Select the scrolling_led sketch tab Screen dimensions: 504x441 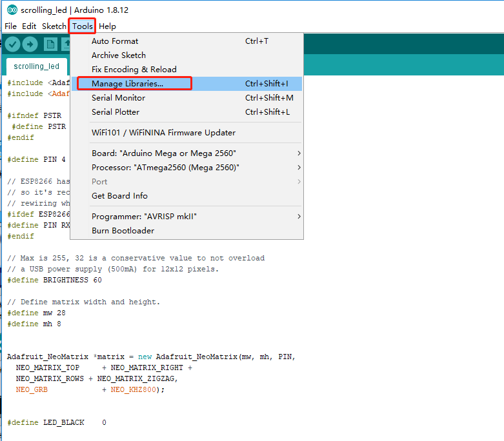[x=37, y=66]
